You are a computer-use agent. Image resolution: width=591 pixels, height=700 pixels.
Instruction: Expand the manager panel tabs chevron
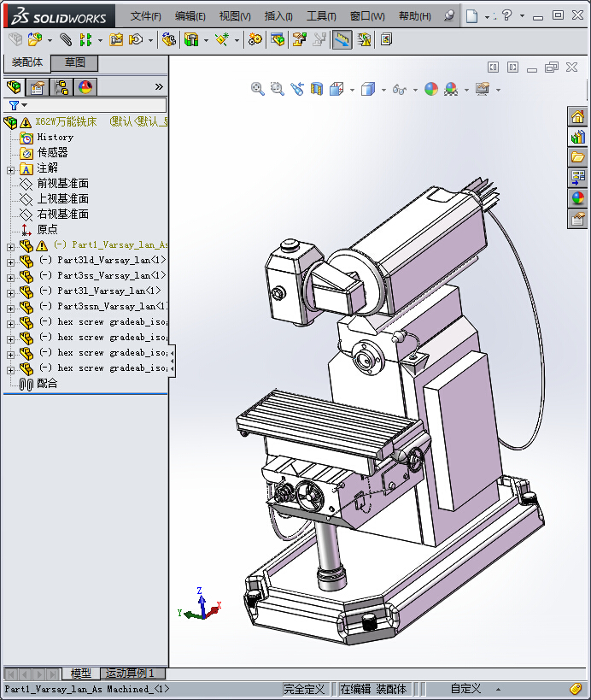(x=159, y=86)
